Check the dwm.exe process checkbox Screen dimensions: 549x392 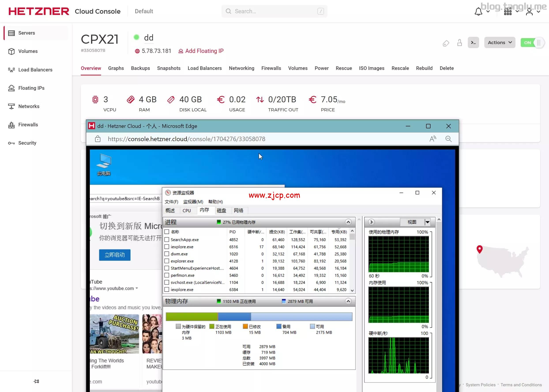(x=167, y=254)
